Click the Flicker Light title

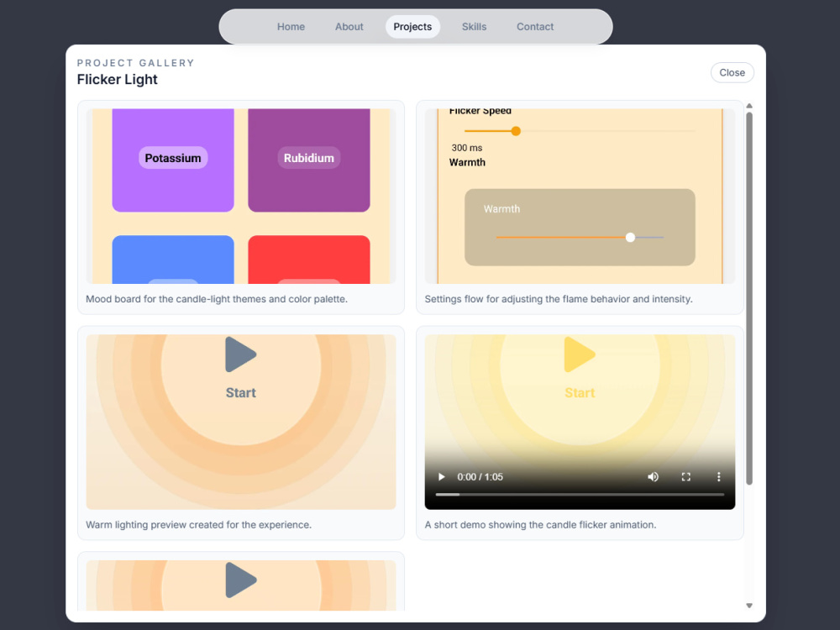[118, 79]
